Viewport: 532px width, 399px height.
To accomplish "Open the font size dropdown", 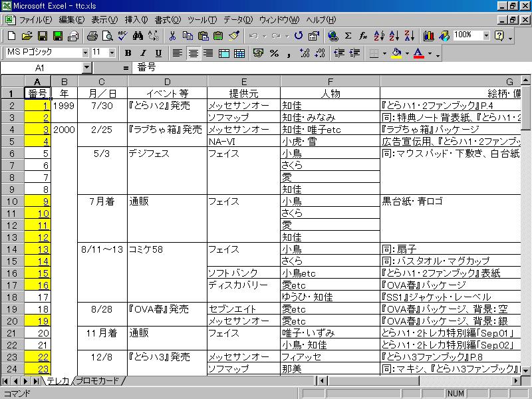I will point(112,53).
